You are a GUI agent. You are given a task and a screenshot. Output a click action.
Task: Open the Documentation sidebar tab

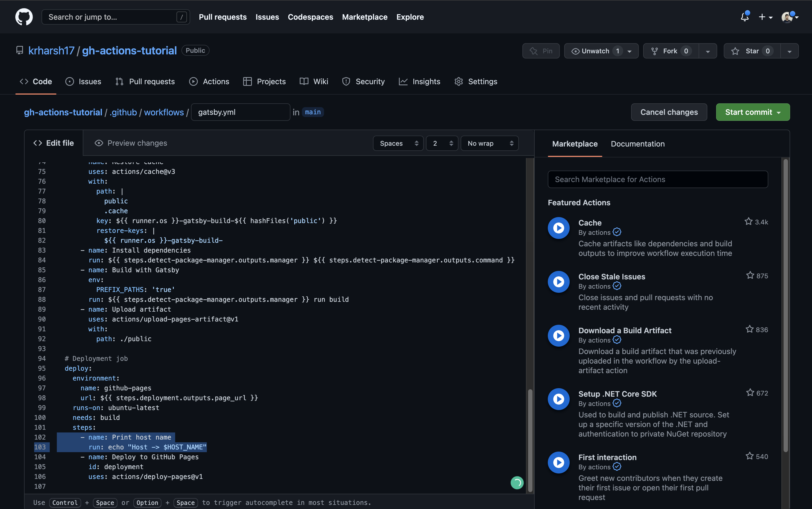tap(637, 144)
